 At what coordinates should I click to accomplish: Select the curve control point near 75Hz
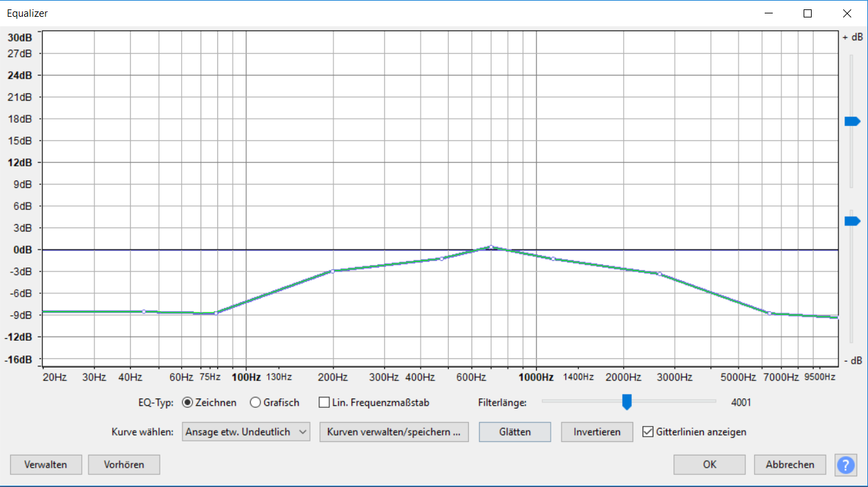click(215, 313)
